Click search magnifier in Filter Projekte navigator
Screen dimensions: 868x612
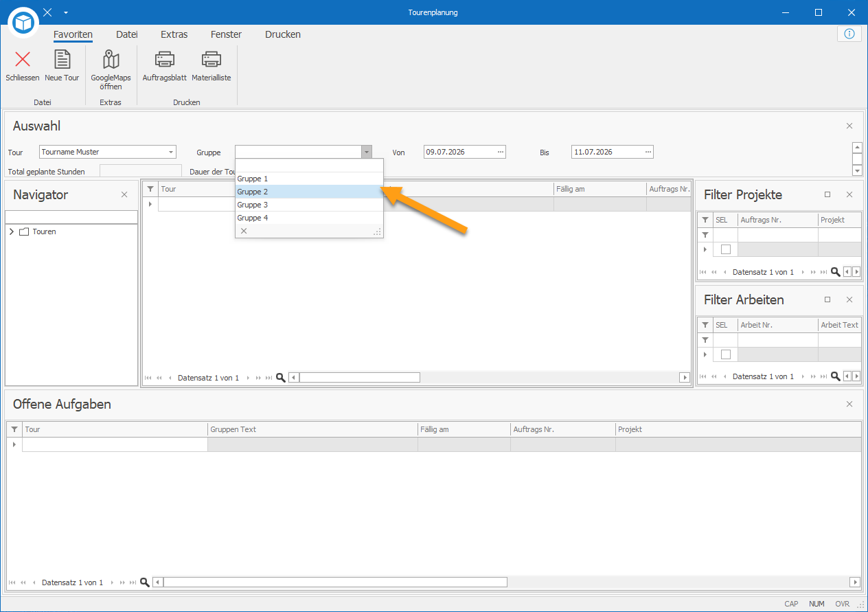tap(835, 272)
